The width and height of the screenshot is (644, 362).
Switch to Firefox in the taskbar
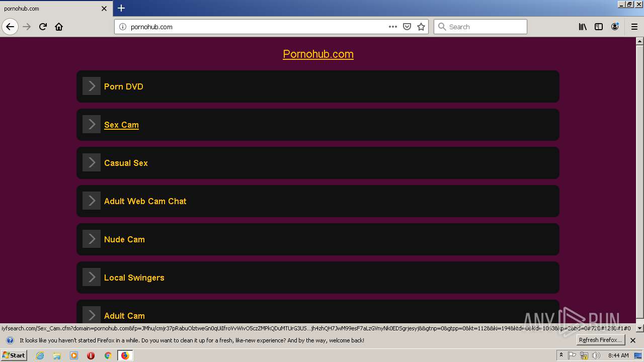point(125,355)
